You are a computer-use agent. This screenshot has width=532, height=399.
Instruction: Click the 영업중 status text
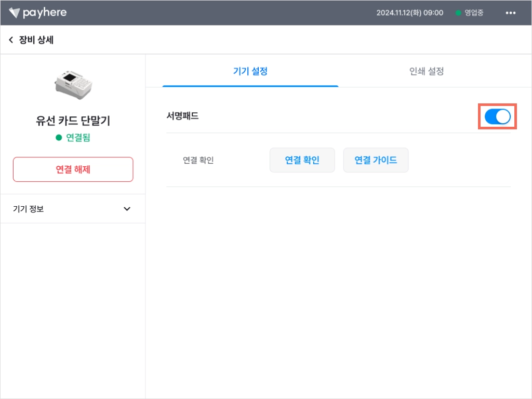474,13
